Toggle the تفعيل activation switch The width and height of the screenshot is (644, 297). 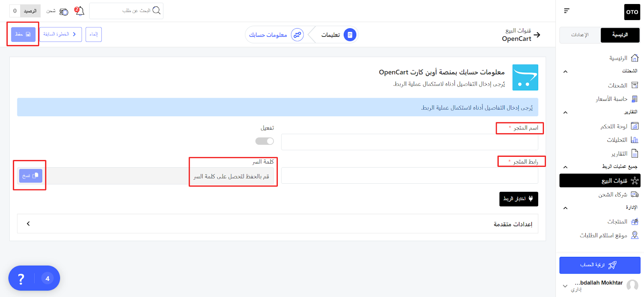(264, 141)
